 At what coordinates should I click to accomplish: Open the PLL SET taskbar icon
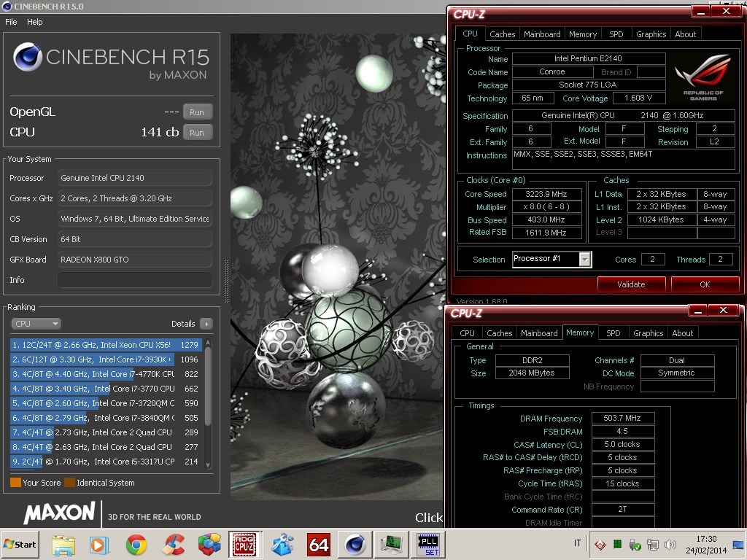pos(428,544)
